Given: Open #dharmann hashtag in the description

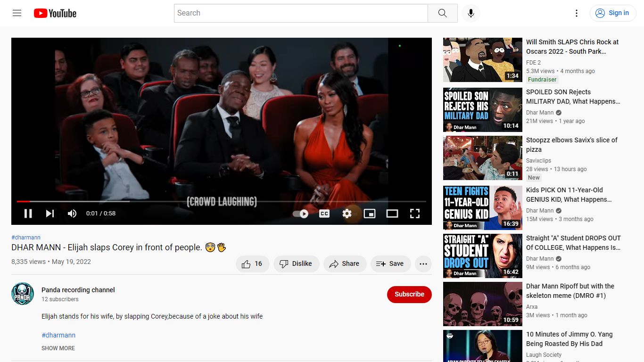Looking at the screenshot, I should pyautogui.click(x=58, y=335).
